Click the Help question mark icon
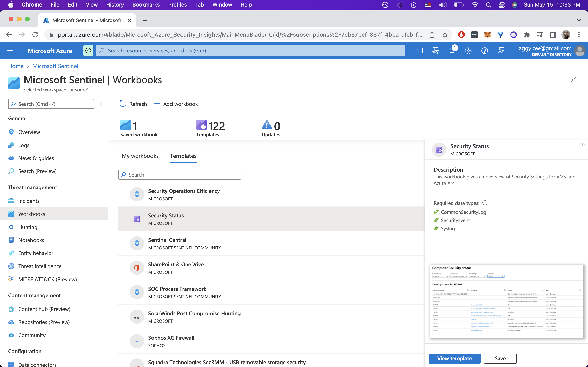 tap(484, 51)
